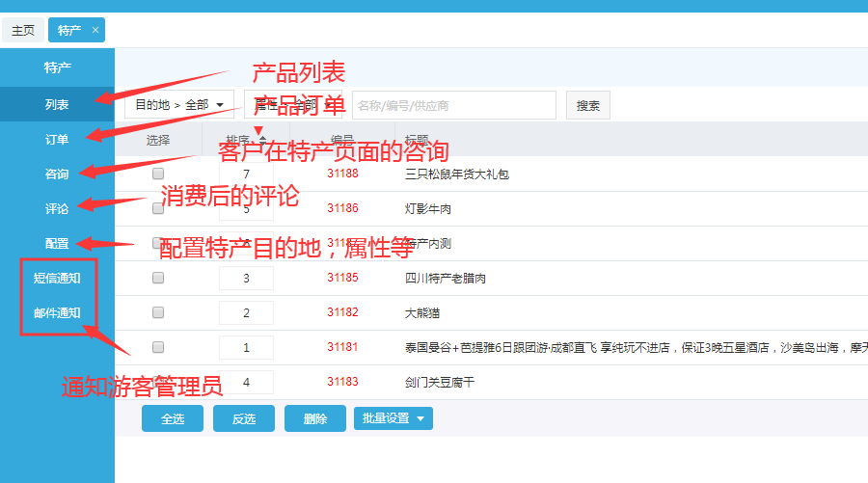
Task: Click the 删除 button
Action: point(314,418)
